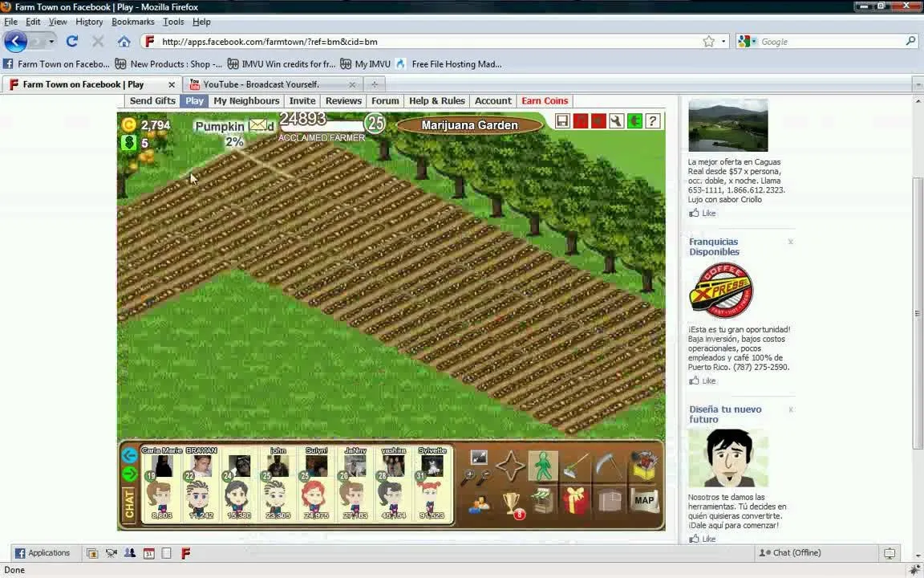
Task: Open the Free File Hosting bookmark
Action: tap(449, 63)
